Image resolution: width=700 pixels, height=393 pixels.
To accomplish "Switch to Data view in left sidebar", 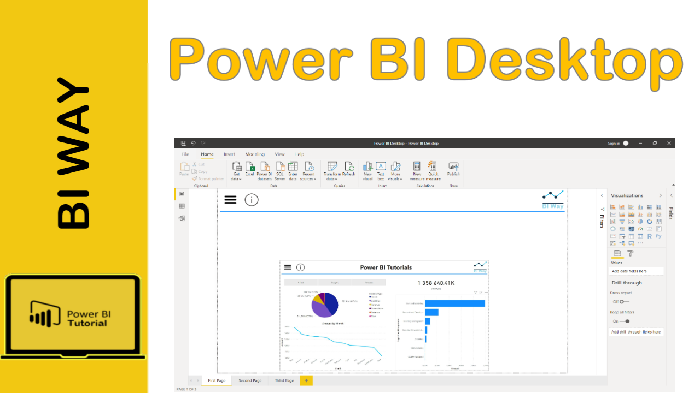I will (x=182, y=206).
